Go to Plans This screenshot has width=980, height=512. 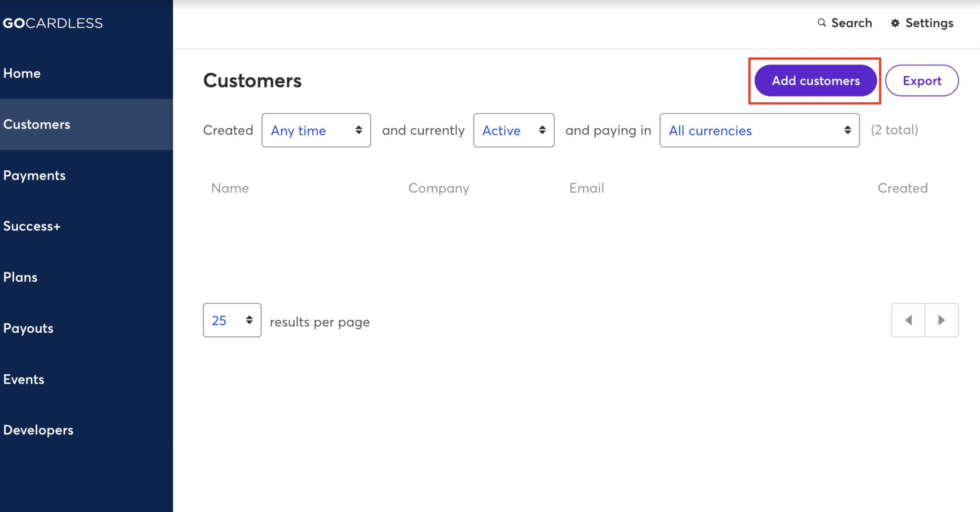tap(86, 277)
